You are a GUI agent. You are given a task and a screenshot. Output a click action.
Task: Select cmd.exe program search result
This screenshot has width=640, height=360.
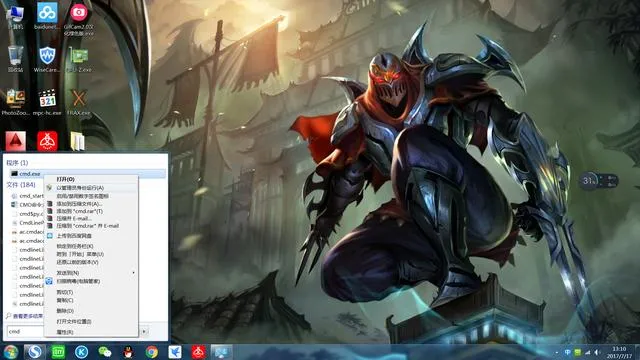pyautogui.click(x=86, y=173)
